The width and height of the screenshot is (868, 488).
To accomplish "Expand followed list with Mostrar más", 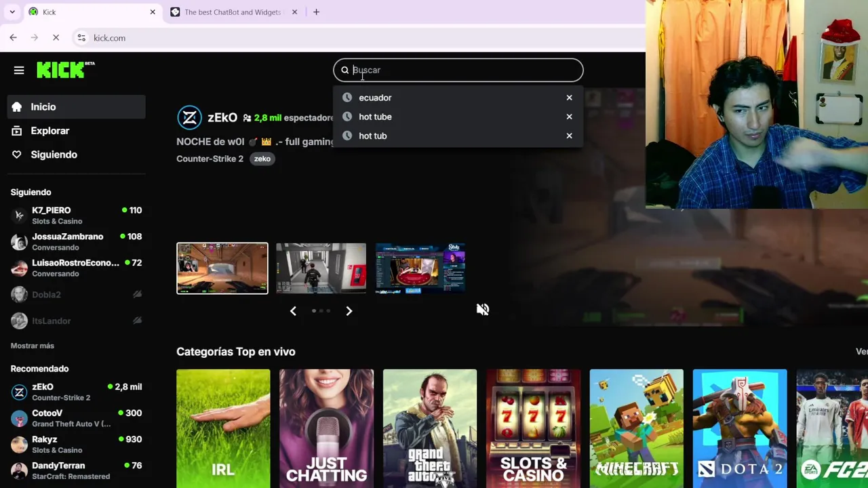I will [x=32, y=346].
